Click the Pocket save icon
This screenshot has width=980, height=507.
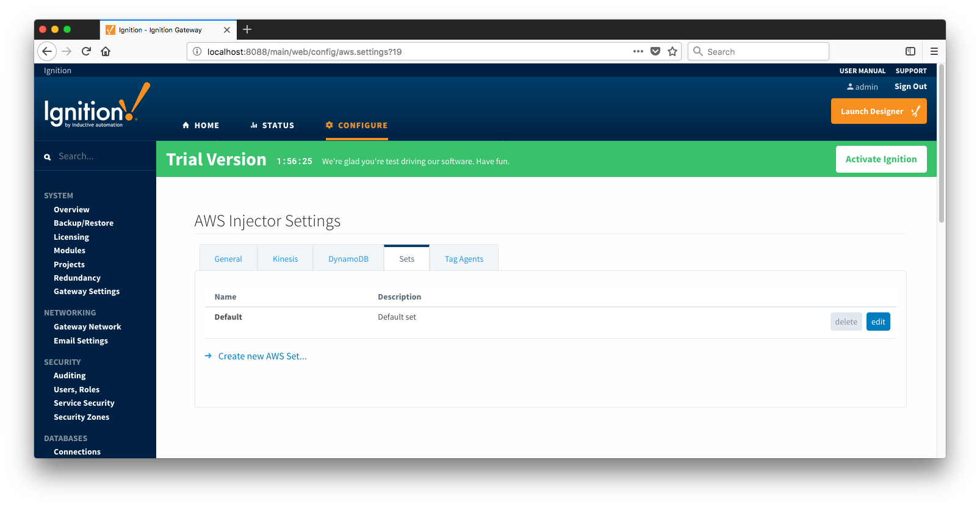[x=655, y=51]
